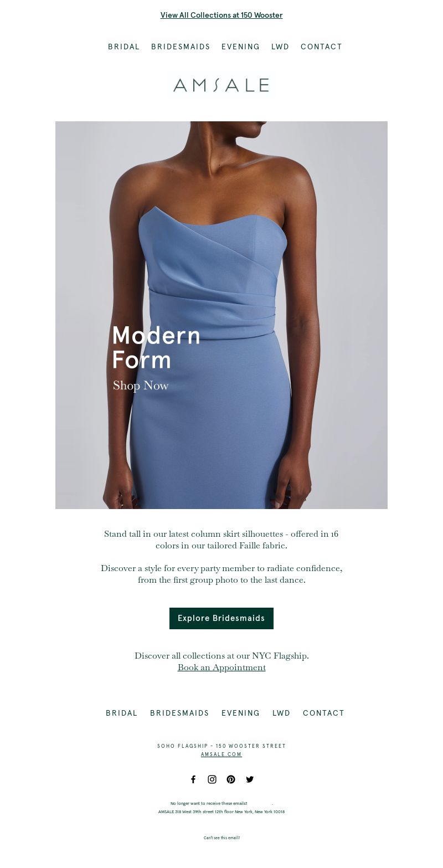
Task: Open the Facebook social icon
Action: 193,779
